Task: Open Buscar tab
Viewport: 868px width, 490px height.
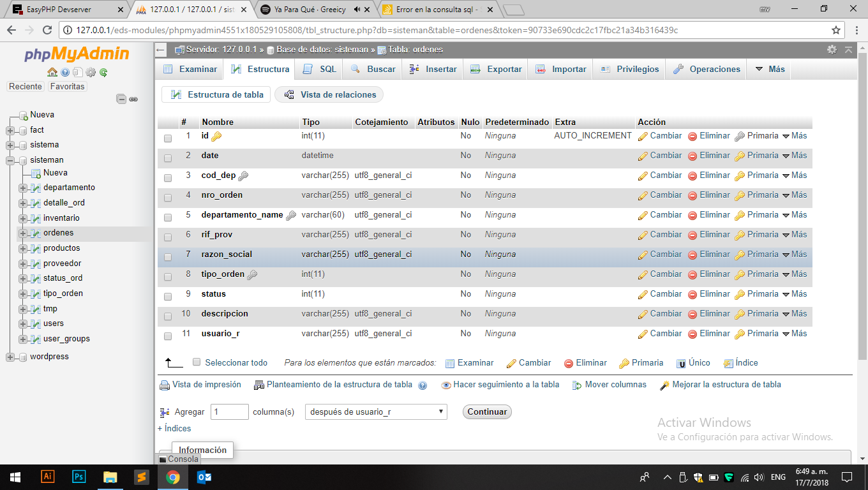Action: [373, 69]
